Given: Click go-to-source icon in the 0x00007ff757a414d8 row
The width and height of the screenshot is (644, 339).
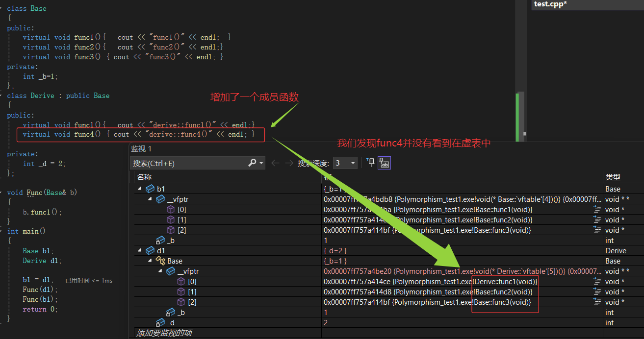Looking at the screenshot, I should pos(597,291).
